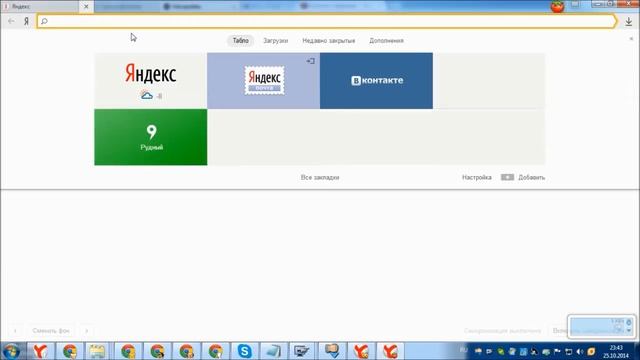Click the RU language indicator in the tray
The image size is (640, 360).
[464, 350]
